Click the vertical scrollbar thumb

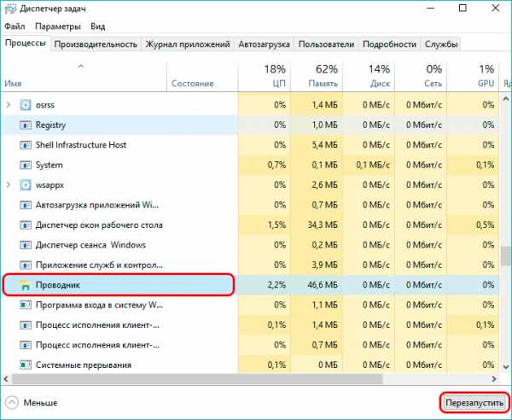(x=506, y=256)
